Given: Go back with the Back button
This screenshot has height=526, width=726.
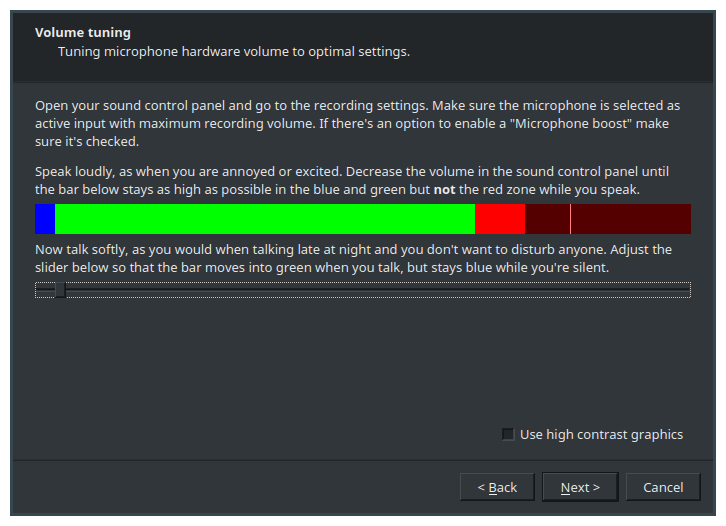Looking at the screenshot, I should click(497, 487).
